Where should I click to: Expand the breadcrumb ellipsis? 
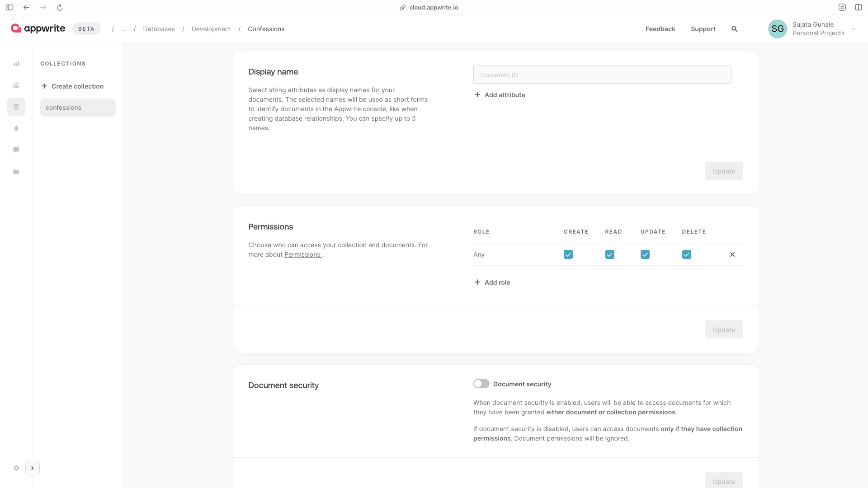coord(123,29)
